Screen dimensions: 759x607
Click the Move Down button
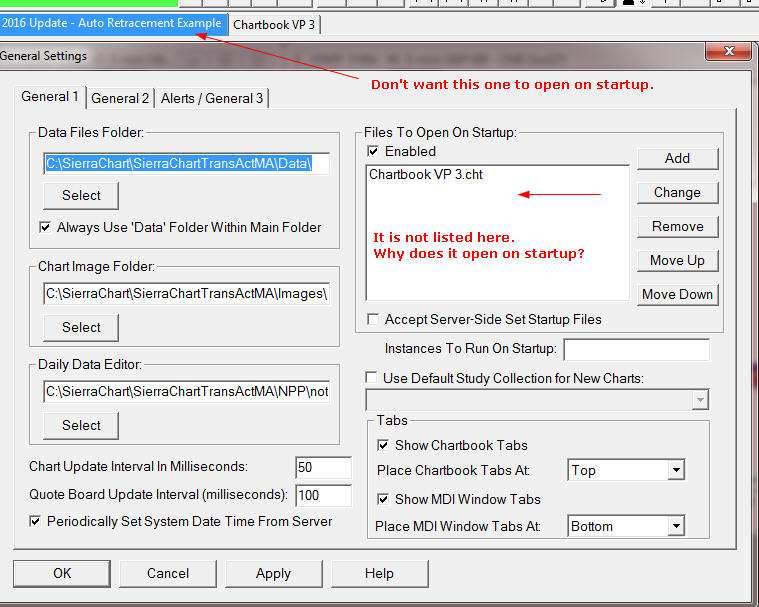pyautogui.click(x=677, y=294)
